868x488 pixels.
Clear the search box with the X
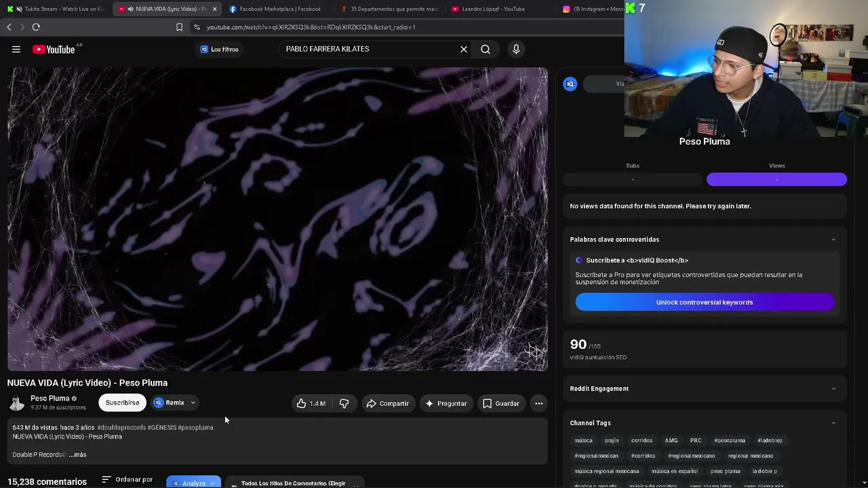click(464, 49)
